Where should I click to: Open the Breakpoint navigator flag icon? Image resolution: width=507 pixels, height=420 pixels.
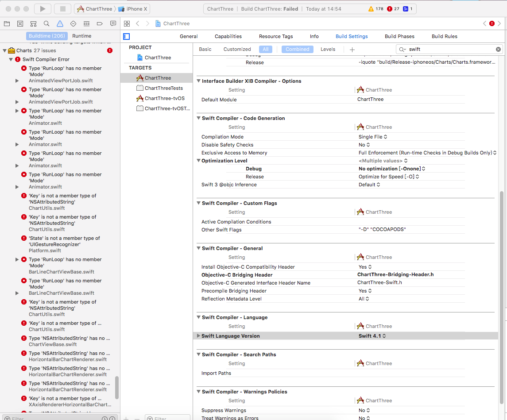pyautogui.click(x=100, y=23)
